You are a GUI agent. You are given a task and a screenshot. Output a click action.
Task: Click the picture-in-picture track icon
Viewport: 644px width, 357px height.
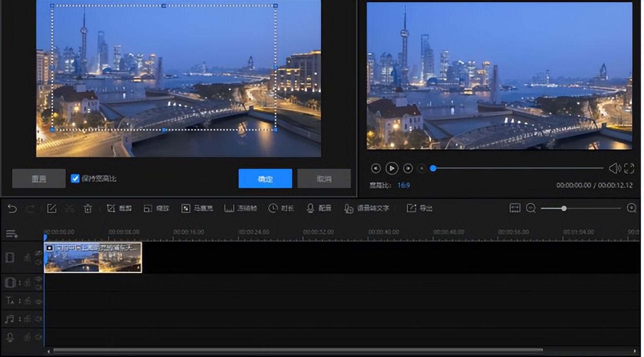click(x=10, y=283)
